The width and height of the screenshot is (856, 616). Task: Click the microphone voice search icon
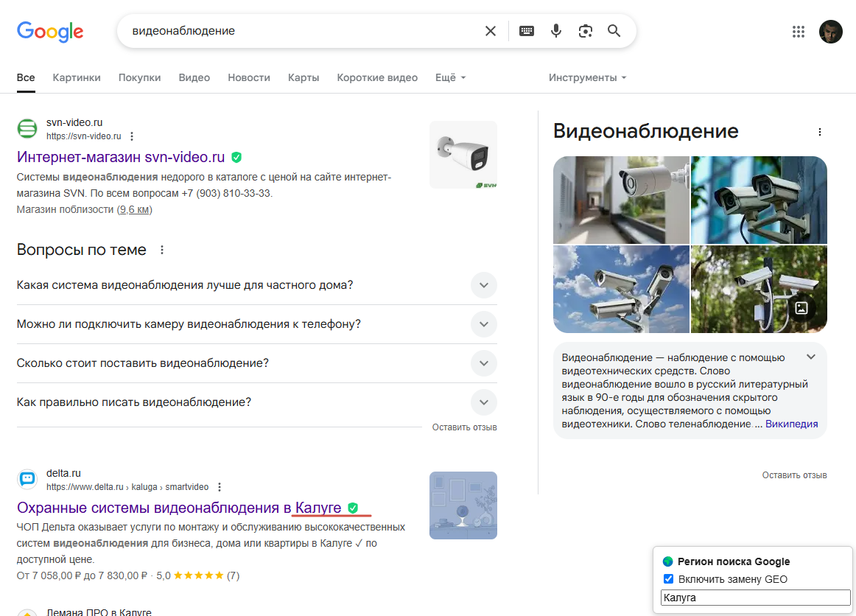pyautogui.click(x=555, y=31)
